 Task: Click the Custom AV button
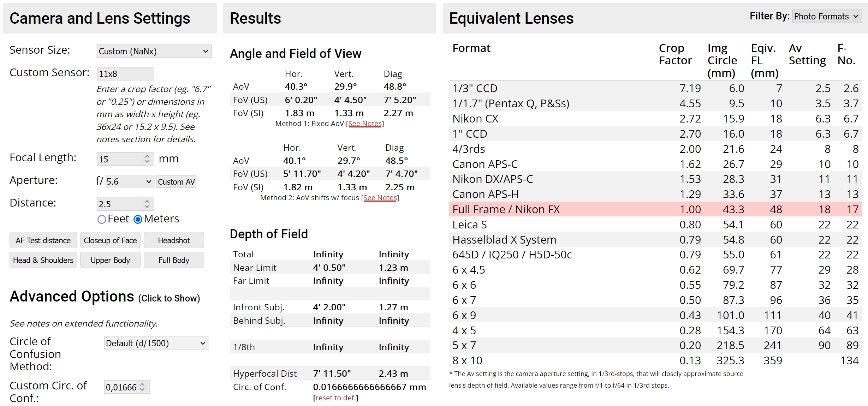tap(176, 182)
